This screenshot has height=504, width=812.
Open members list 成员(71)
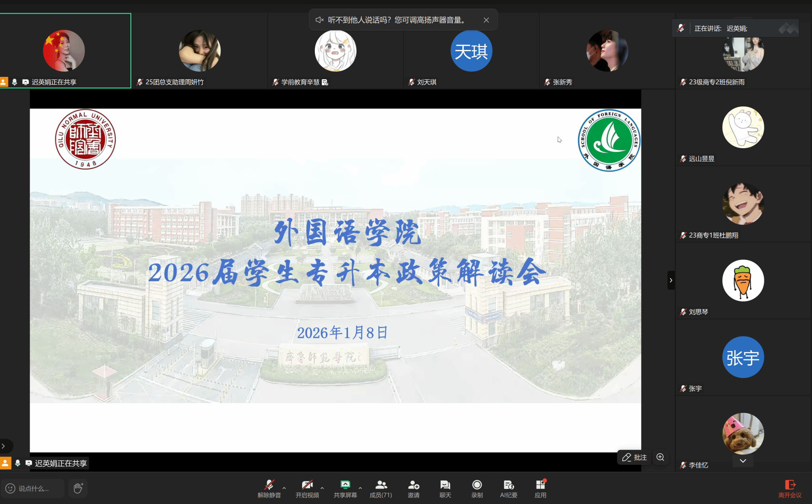coord(381,489)
